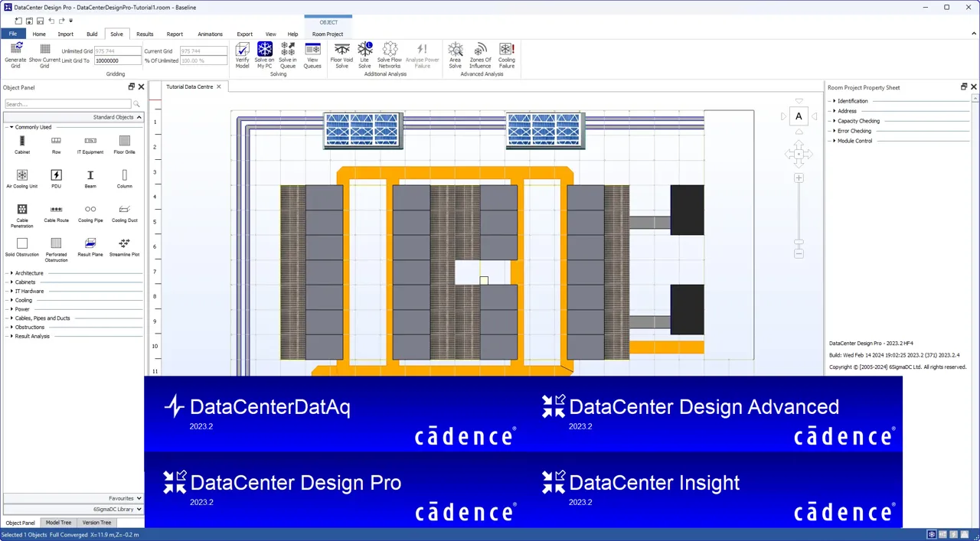The width and height of the screenshot is (980, 541).
Task: Switch to Home ribbon tab
Action: click(x=39, y=34)
